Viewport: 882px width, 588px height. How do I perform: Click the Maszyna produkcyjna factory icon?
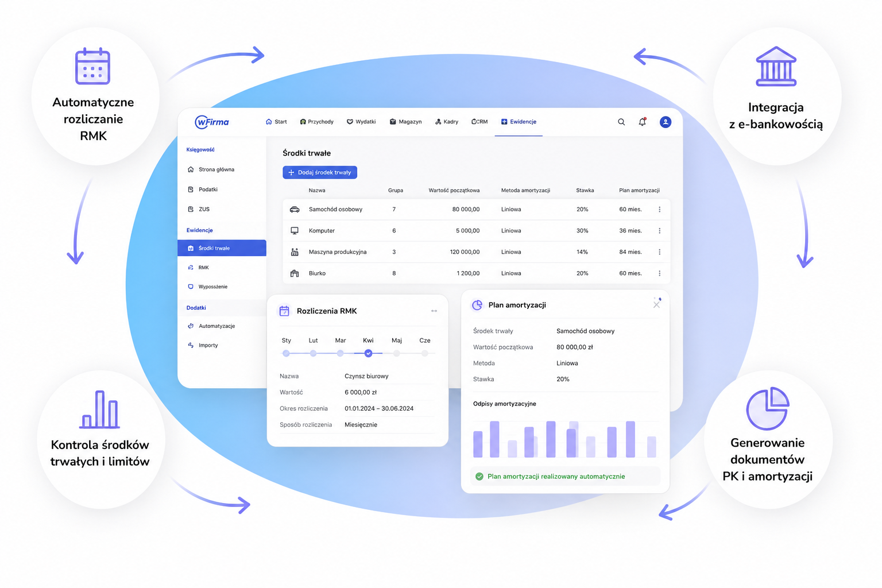pos(295,252)
